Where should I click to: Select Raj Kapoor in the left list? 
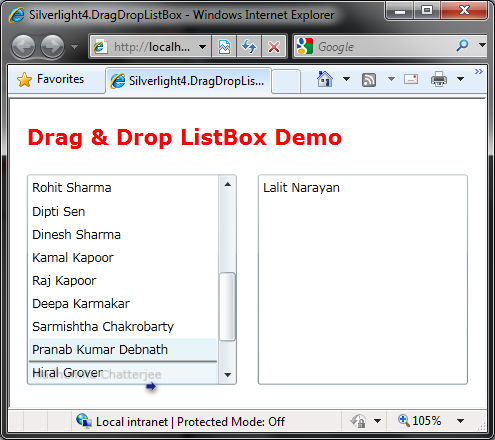click(x=123, y=280)
